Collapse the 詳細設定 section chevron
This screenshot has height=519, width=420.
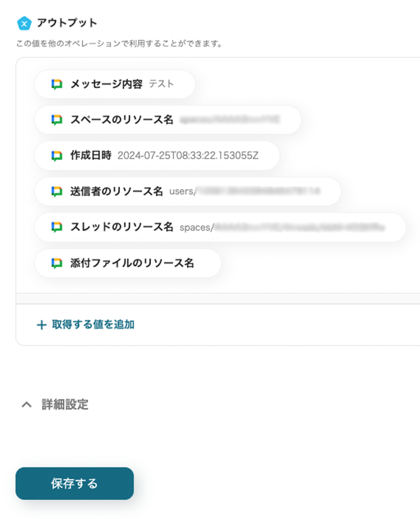[26, 404]
